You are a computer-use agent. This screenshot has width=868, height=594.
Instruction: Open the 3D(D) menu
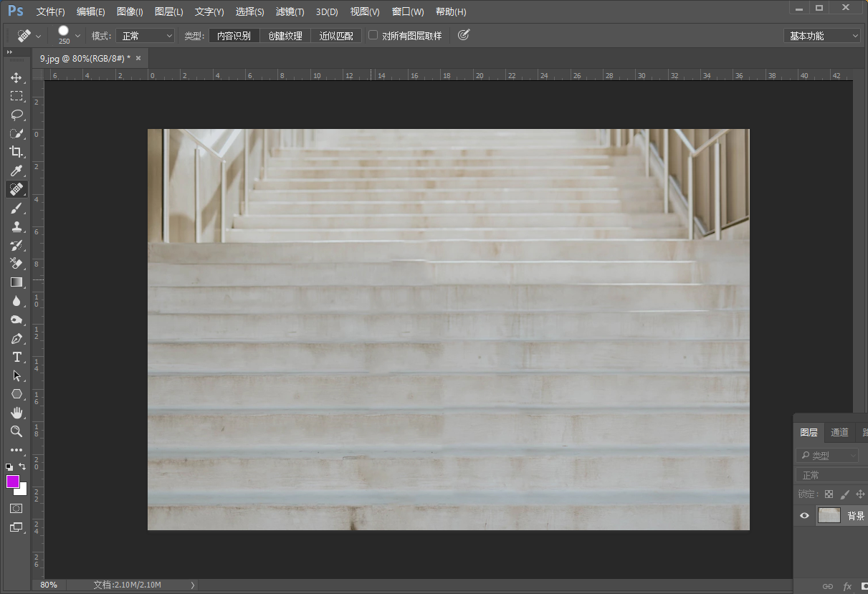(x=327, y=12)
